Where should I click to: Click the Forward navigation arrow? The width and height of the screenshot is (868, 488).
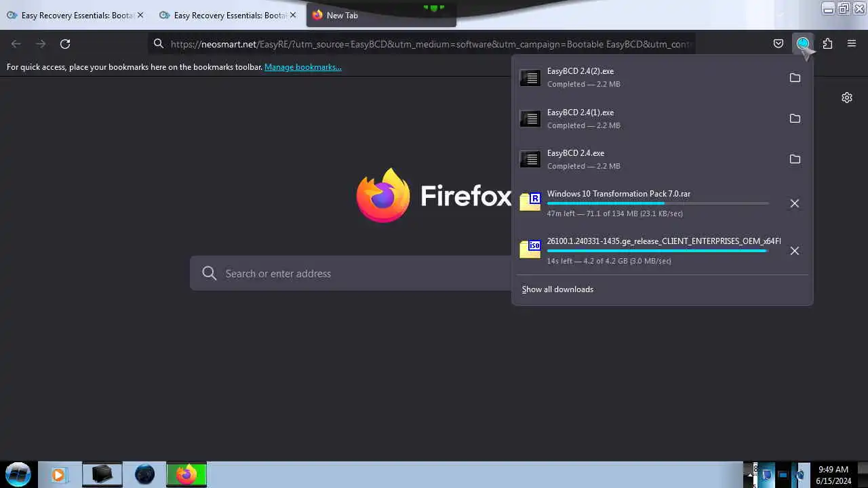point(41,44)
